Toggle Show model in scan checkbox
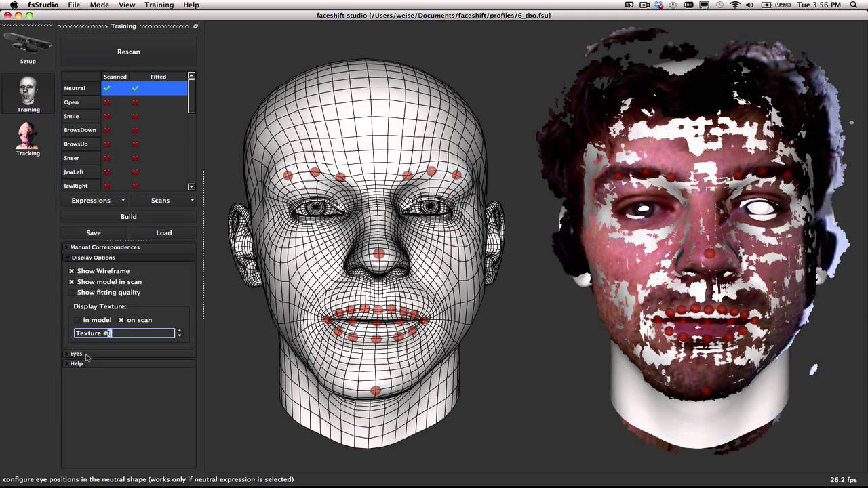Screen dimensions: 868x488 (71, 282)
